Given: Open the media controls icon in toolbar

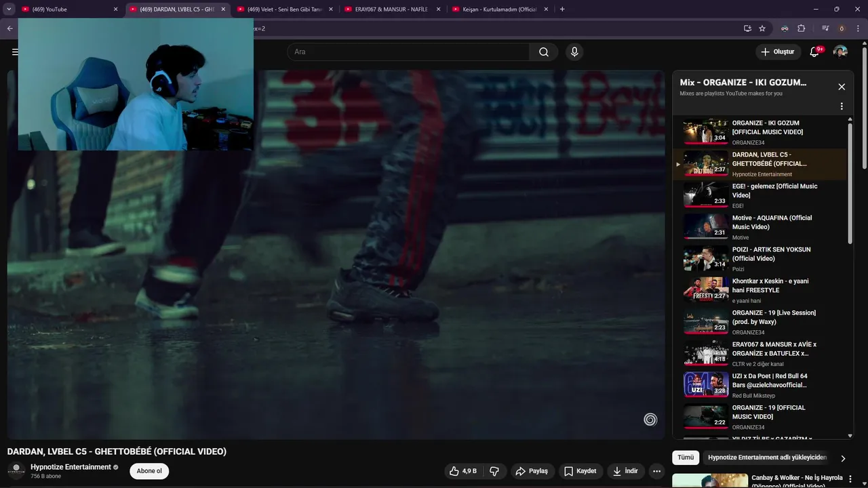Looking at the screenshot, I should [x=825, y=28].
